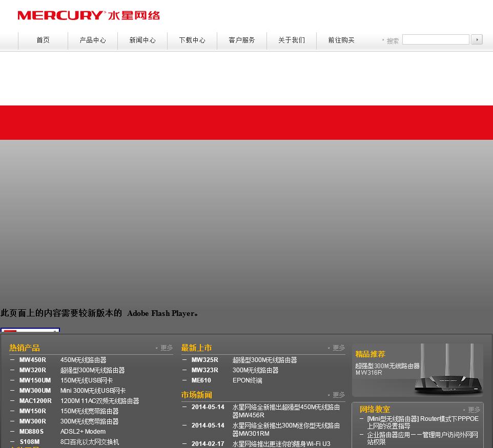The height and width of the screenshot is (448, 493).
Task: Click 精品推荐 heading
Action: (x=371, y=354)
